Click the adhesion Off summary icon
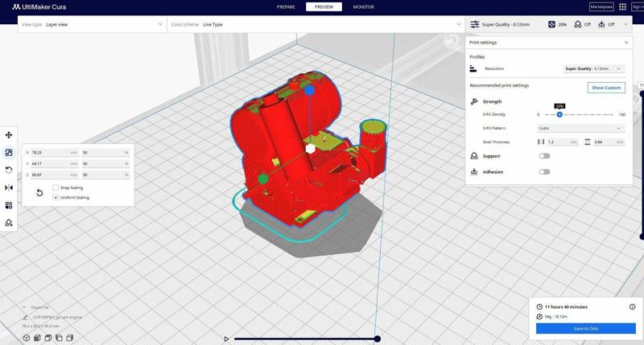This screenshot has width=644, height=345. (x=601, y=25)
